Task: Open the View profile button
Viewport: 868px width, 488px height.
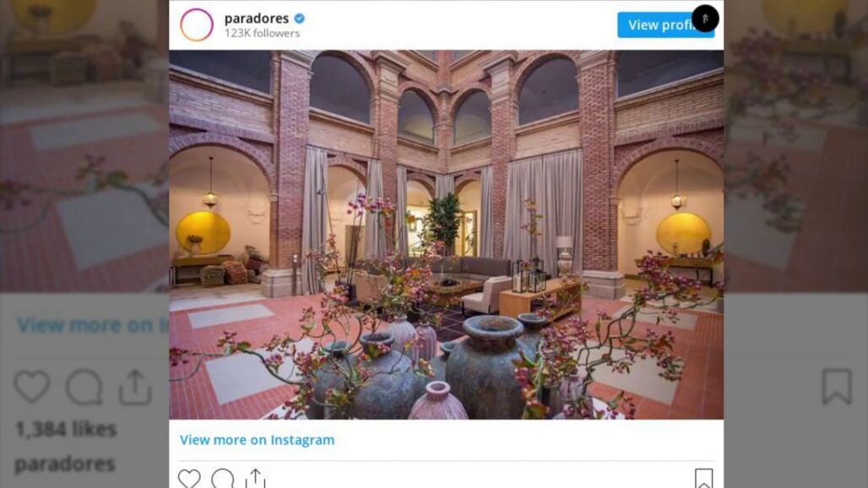Action: click(665, 24)
